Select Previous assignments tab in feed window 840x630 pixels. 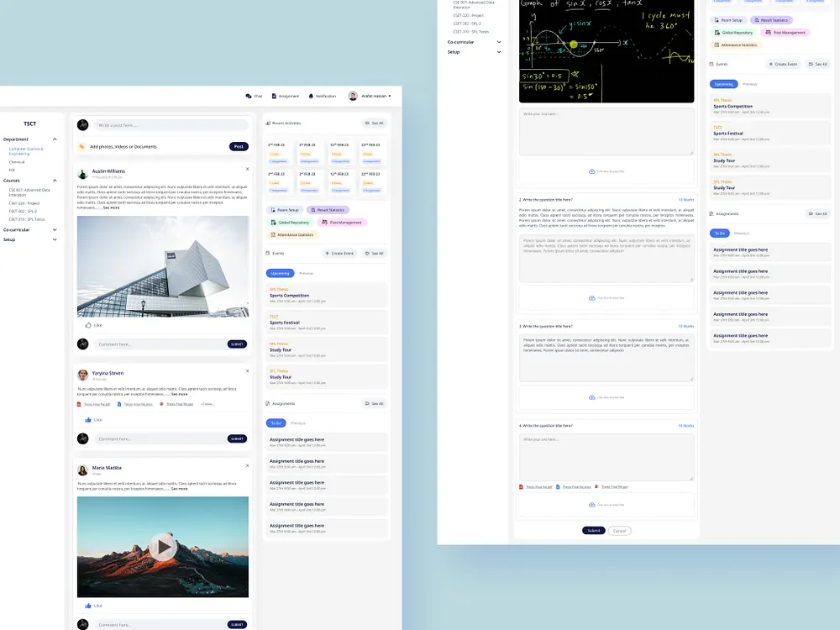tap(298, 423)
